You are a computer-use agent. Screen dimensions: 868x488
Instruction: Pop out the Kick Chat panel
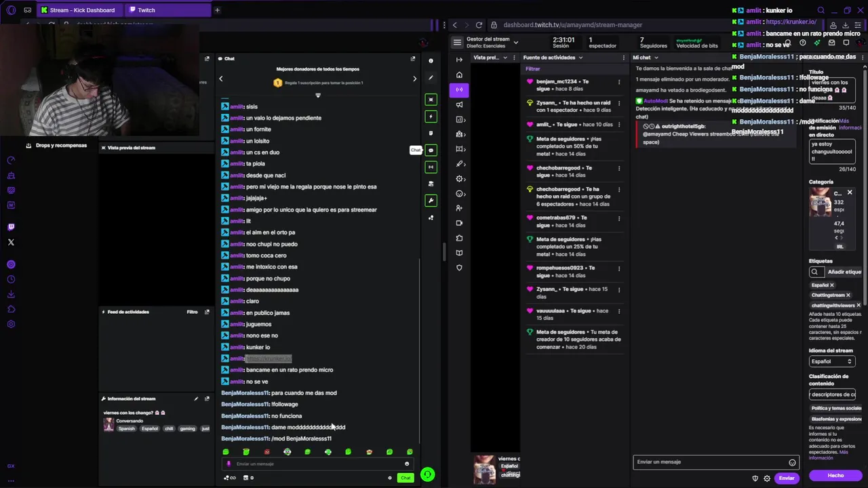tap(412, 58)
